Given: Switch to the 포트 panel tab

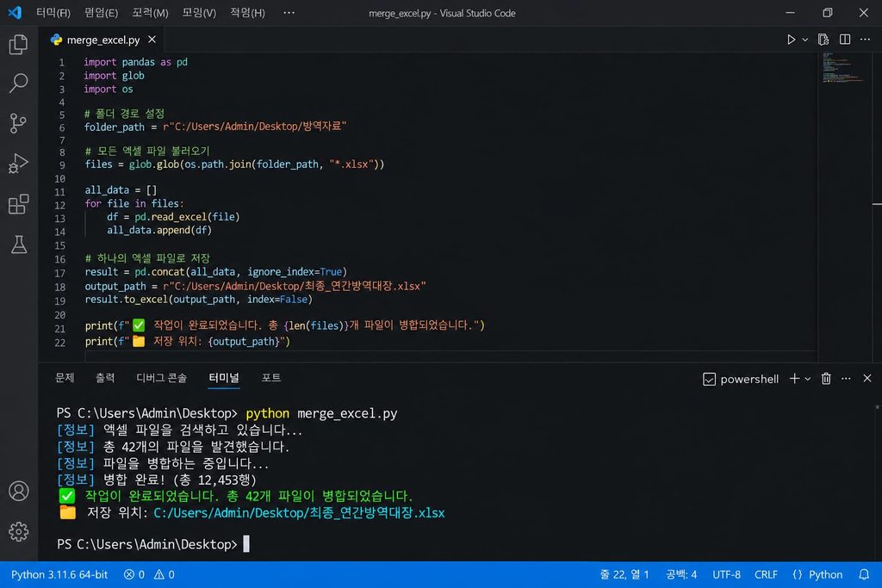Looking at the screenshot, I should click(x=271, y=378).
